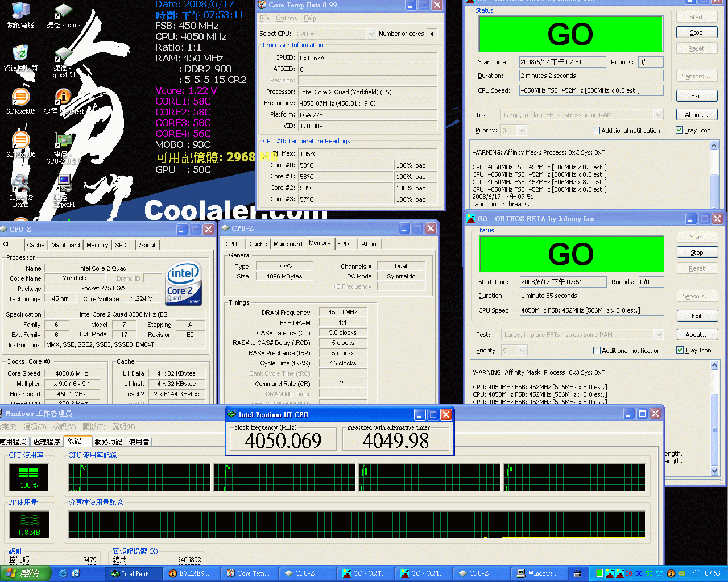
Task: Click the Intel Pentium III CPU title bar icon
Action: click(x=231, y=414)
